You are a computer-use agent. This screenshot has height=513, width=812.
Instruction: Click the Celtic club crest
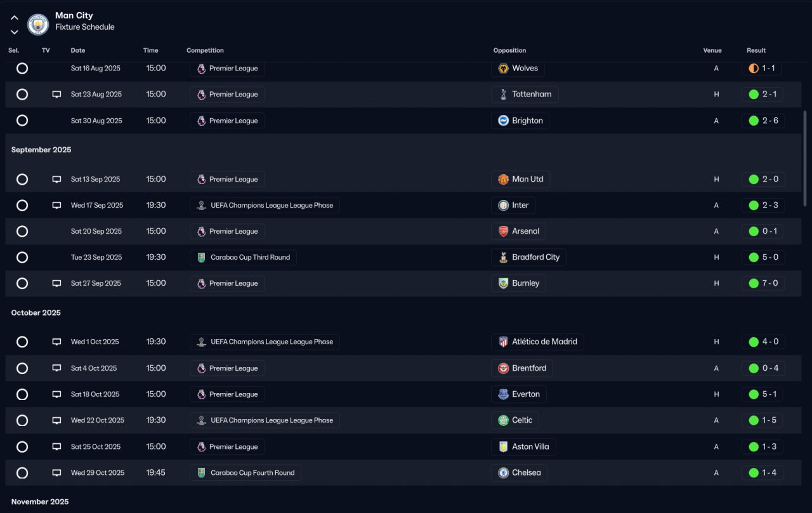pyautogui.click(x=503, y=420)
